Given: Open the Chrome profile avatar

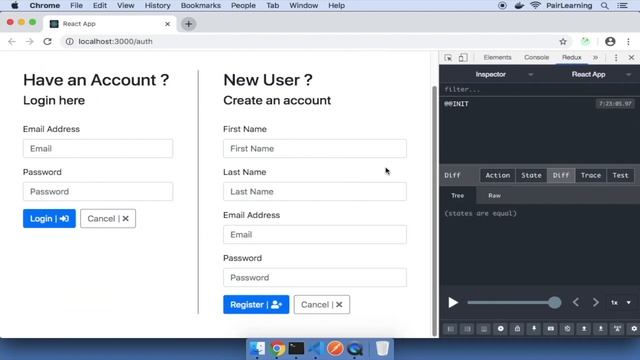Looking at the screenshot, I should (x=610, y=41).
